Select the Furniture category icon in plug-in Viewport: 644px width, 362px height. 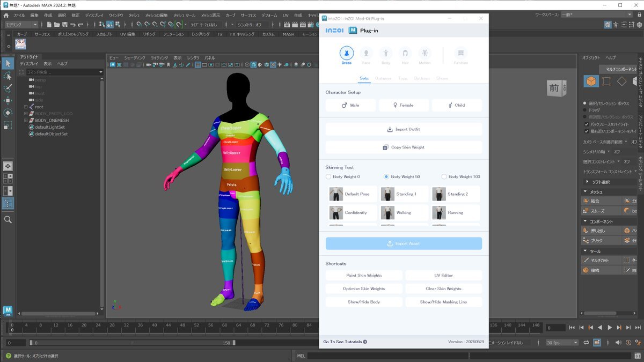coord(460,53)
